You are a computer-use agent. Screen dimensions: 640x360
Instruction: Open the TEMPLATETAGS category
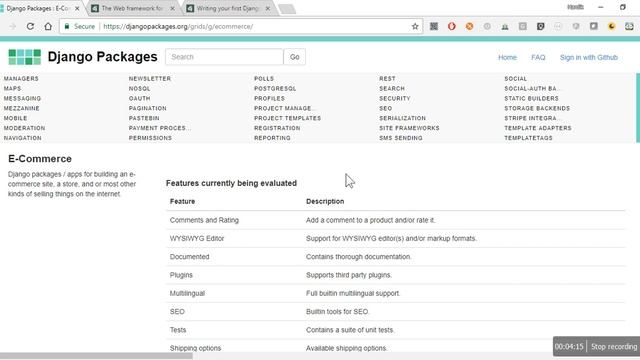528,138
